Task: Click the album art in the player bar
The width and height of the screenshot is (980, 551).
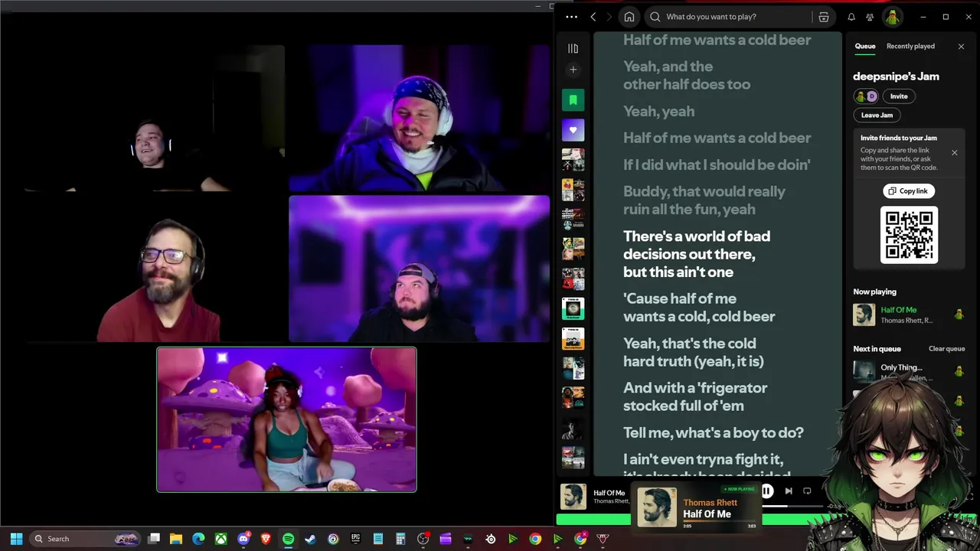Action: 573,497
